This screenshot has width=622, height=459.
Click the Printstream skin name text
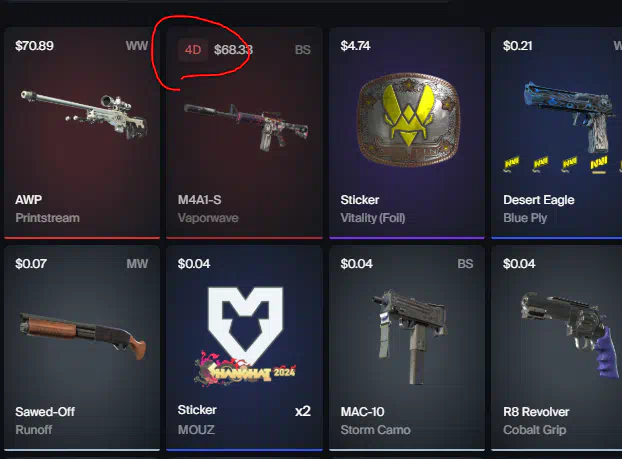47,218
